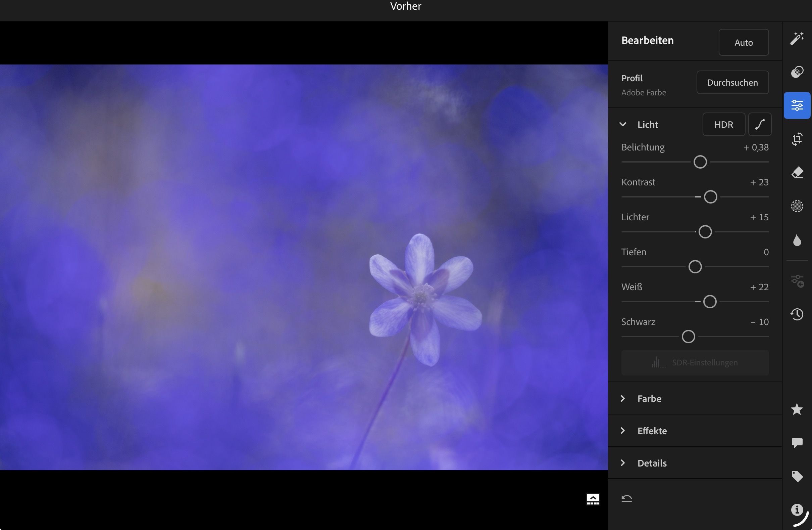Toggle the filmstrip visibility icon
The height and width of the screenshot is (530, 812).
(x=593, y=499)
